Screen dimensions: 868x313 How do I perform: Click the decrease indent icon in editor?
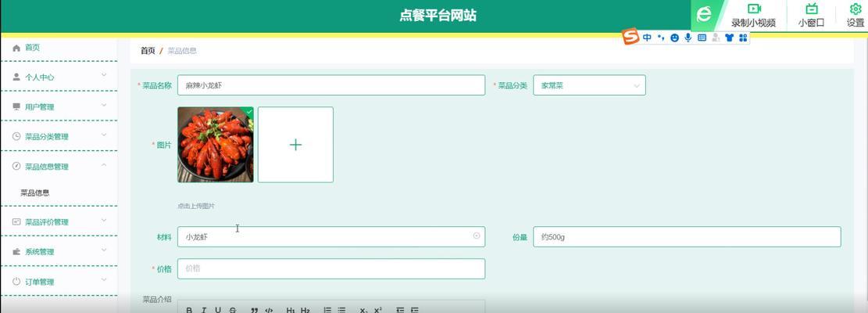click(x=400, y=310)
